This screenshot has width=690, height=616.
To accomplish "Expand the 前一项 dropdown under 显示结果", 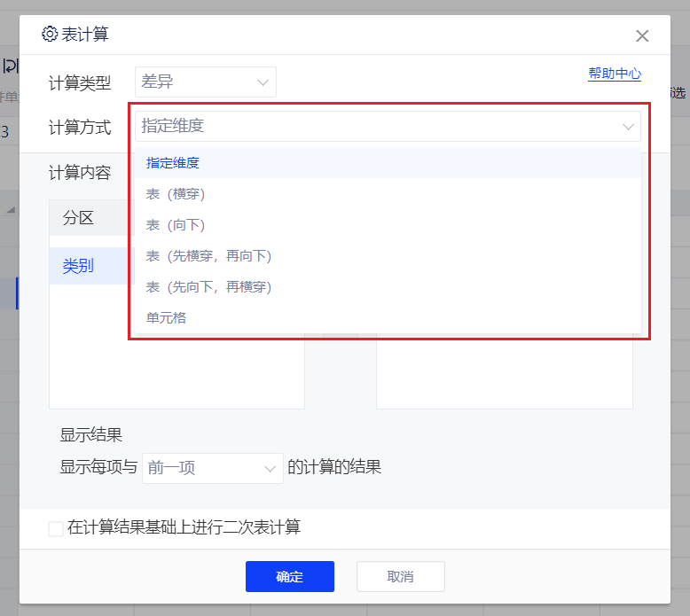I will pyautogui.click(x=212, y=468).
